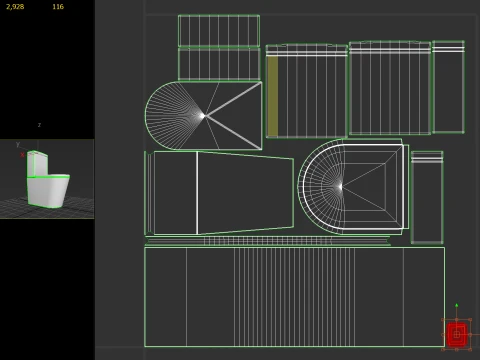This screenshot has height=360, width=480.
Task: Select the thin horizontal strip UV island
Action: click(x=268, y=240)
